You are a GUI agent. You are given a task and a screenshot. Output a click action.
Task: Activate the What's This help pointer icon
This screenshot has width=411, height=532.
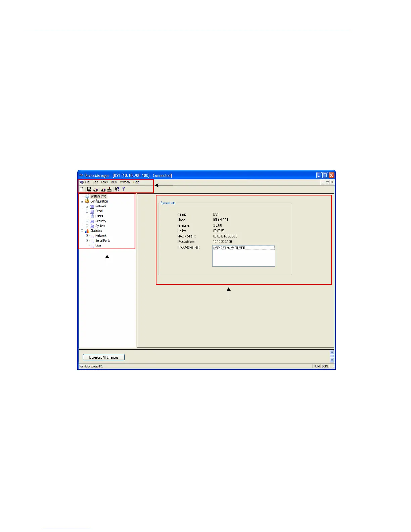point(117,189)
